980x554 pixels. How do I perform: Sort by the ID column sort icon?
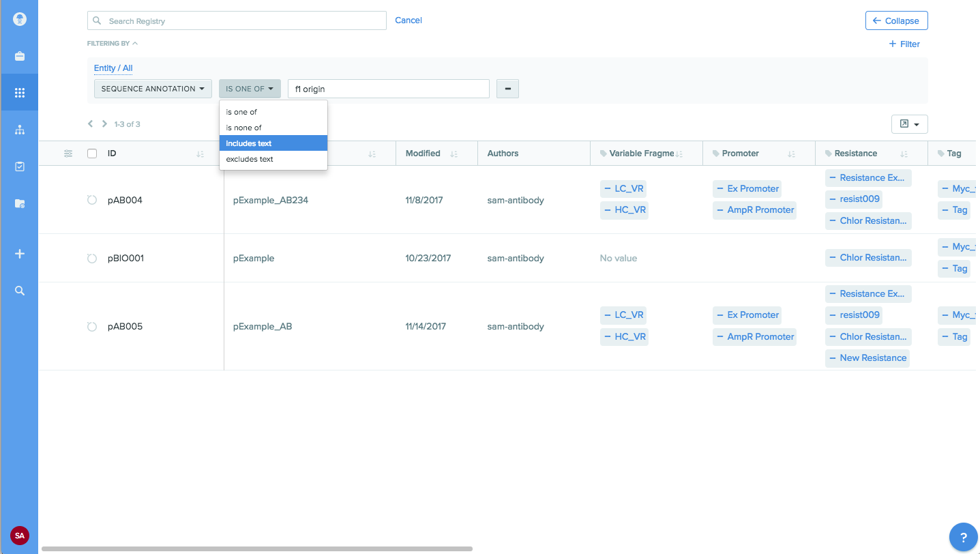200,154
